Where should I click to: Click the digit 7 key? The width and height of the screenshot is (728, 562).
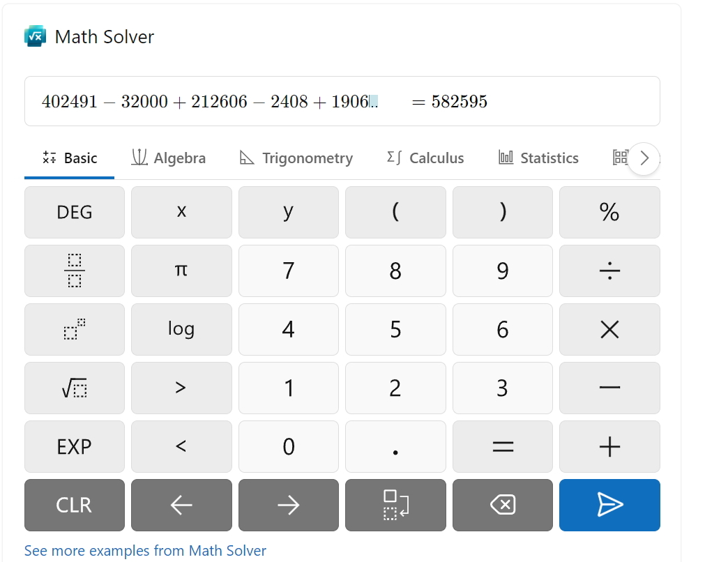coord(288,271)
